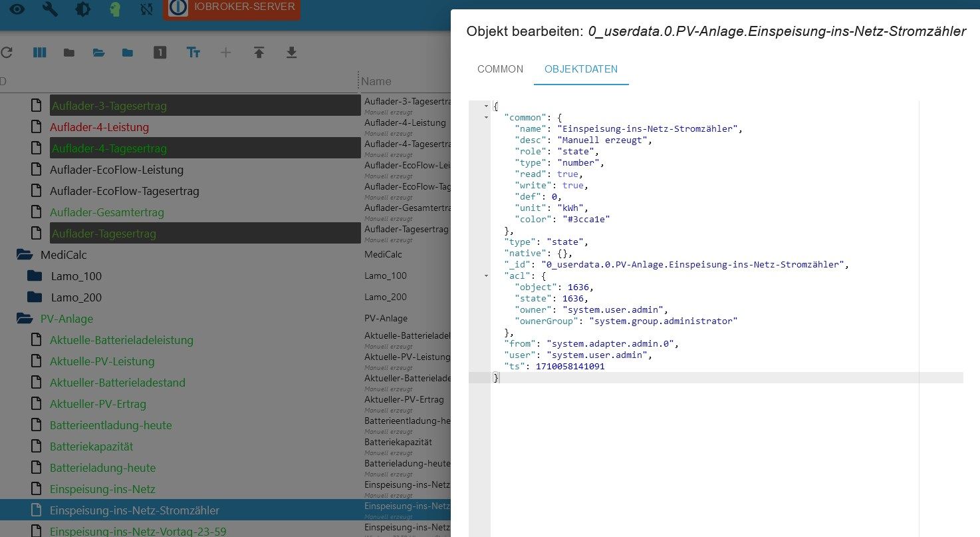Click the sync disabled arrows icon
980x537 pixels.
(x=147, y=9)
